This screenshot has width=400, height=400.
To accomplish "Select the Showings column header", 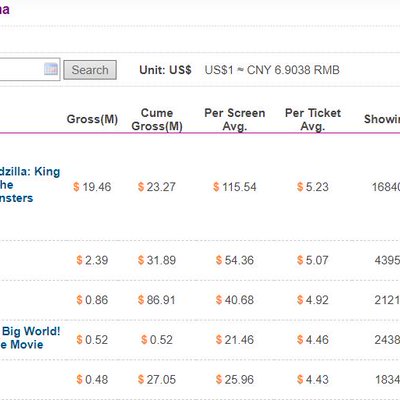I will [382, 119].
